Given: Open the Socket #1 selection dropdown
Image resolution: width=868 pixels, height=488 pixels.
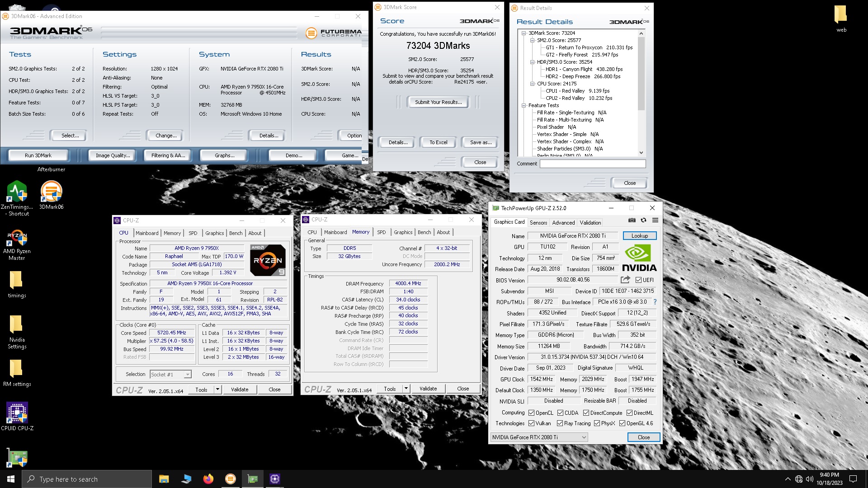Looking at the screenshot, I should 170,375.
